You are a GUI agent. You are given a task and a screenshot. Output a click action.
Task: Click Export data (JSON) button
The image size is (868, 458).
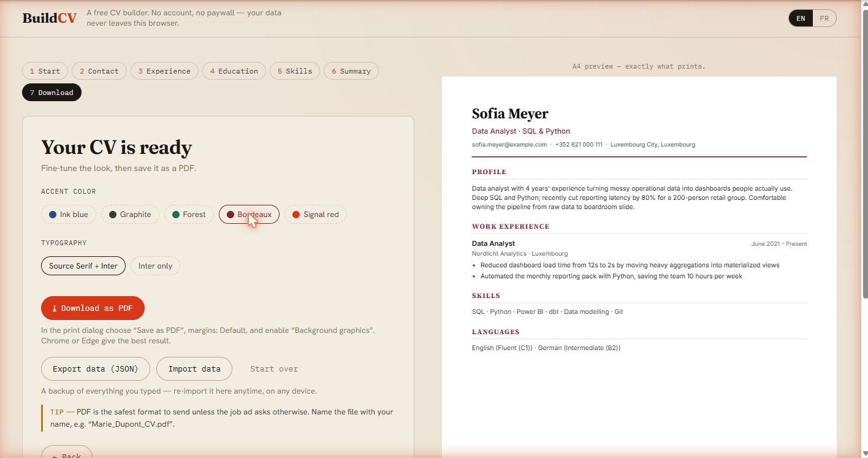point(96,369)
